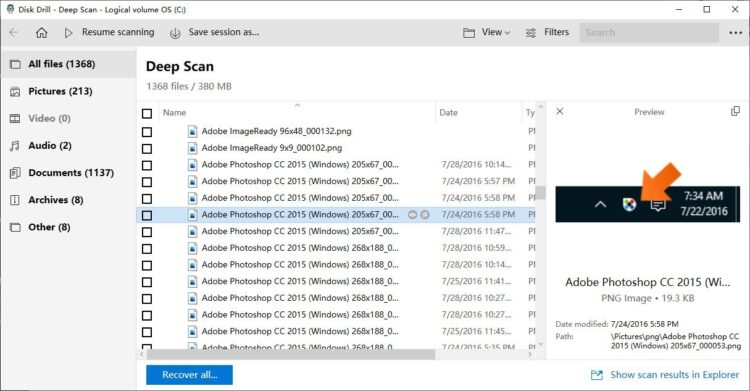Click file icon of ImageReady 96x48_000132.png

192,132
